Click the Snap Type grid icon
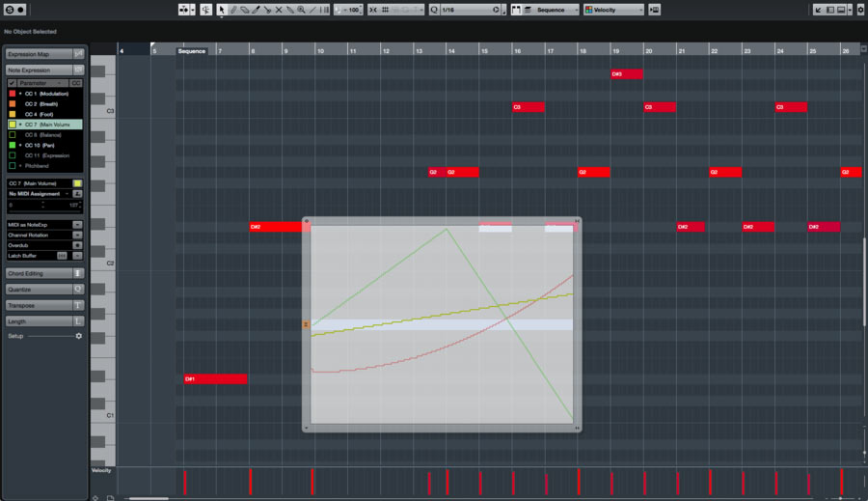 pos(385,10)
